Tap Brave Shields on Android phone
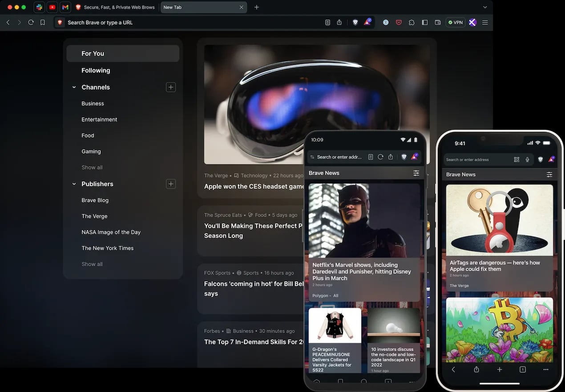Viewport: 565px width, 392px height. pyautogui.click(x=404, y=157)
